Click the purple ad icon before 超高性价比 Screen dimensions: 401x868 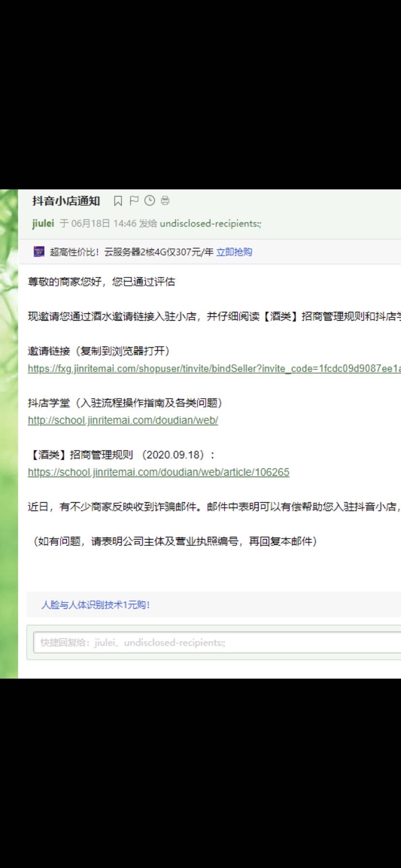click(39, 252)
